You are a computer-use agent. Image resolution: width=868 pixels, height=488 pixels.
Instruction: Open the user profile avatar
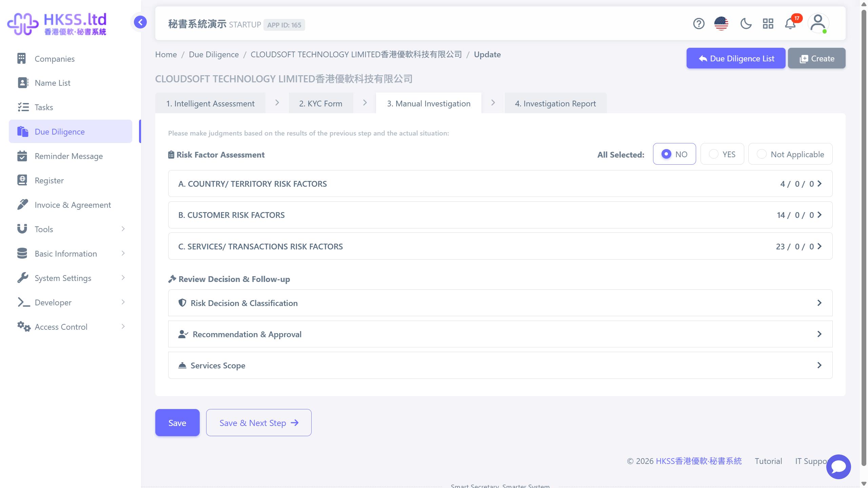(818, 23)
